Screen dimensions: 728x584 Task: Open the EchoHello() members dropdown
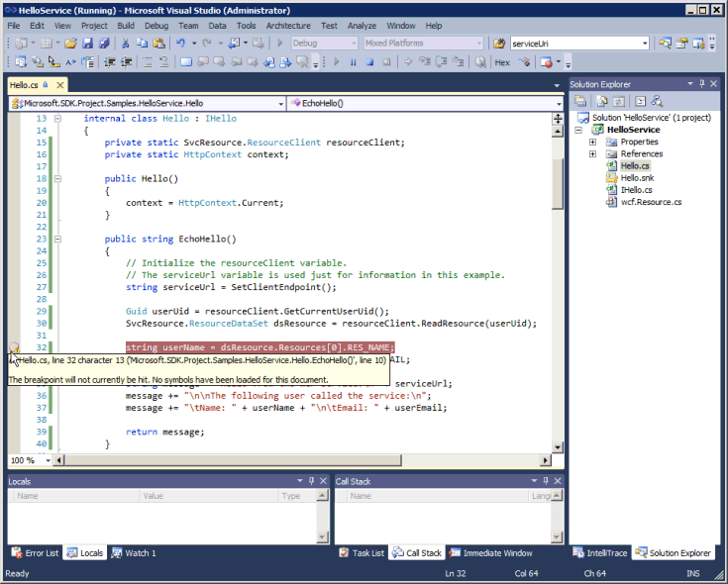tap(558, 104)
